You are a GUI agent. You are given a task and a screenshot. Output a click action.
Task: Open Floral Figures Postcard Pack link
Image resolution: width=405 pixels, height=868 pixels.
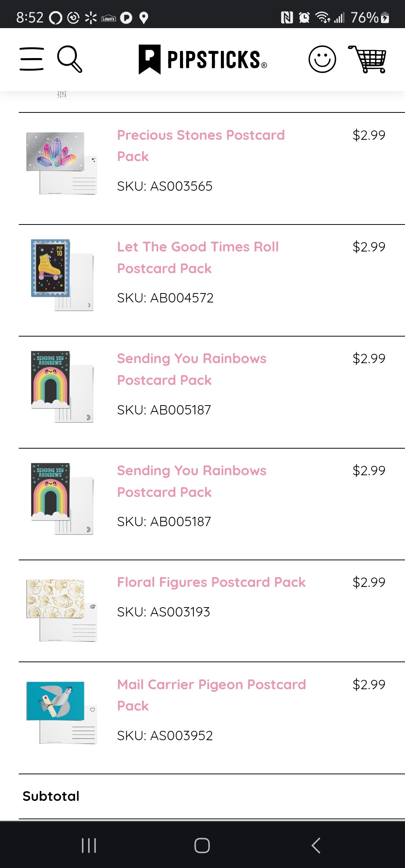pos(211,582)
